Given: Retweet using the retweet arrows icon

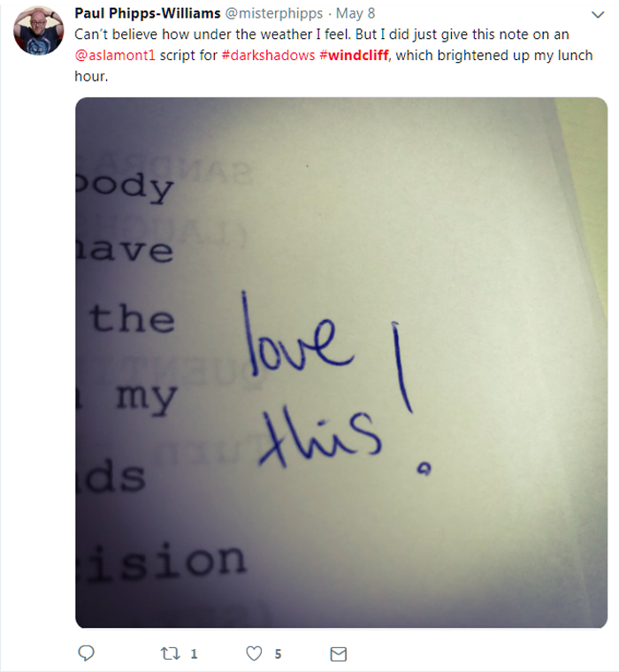Looking at the screenshot, I should click(170, 653).
